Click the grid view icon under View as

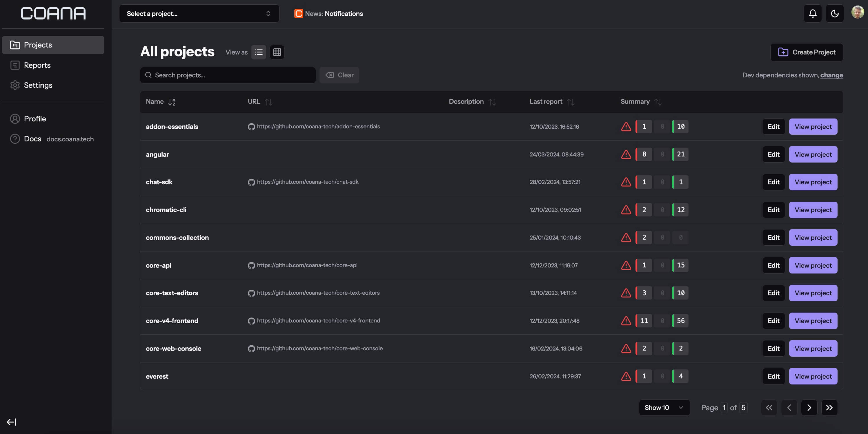click(x=277, y=52)
